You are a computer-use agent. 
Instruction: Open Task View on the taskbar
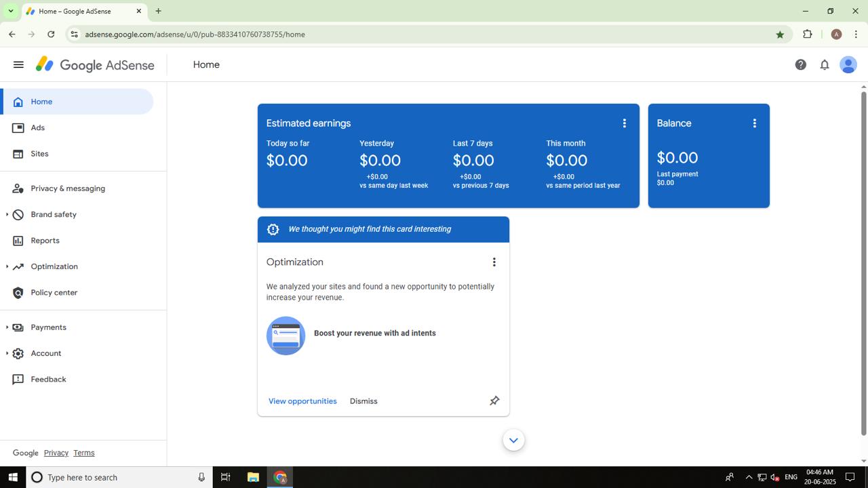tap(226, 477)
